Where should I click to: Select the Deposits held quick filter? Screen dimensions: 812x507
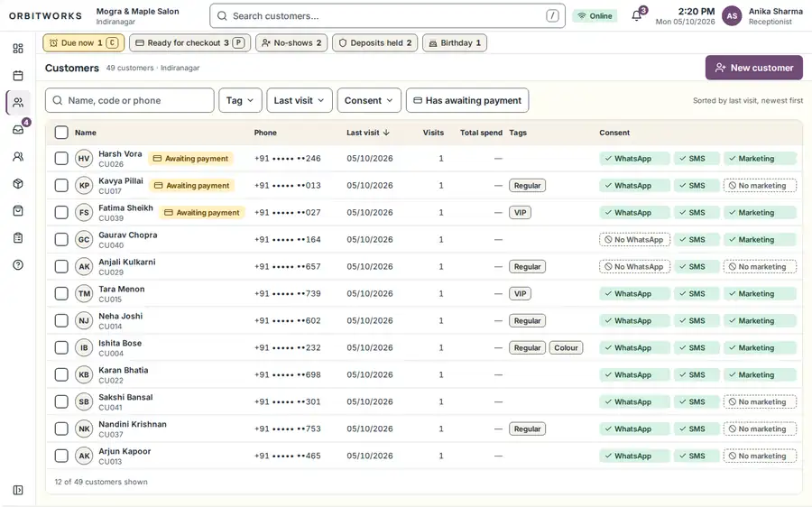click(375, 43)
